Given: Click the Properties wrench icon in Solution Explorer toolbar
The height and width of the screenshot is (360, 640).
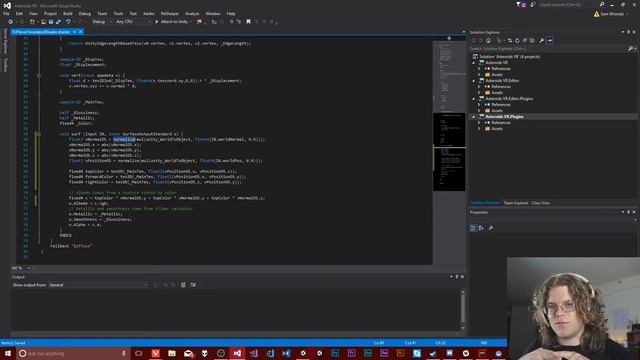Looking at the screenshot, I should click(x=542, y=40).
